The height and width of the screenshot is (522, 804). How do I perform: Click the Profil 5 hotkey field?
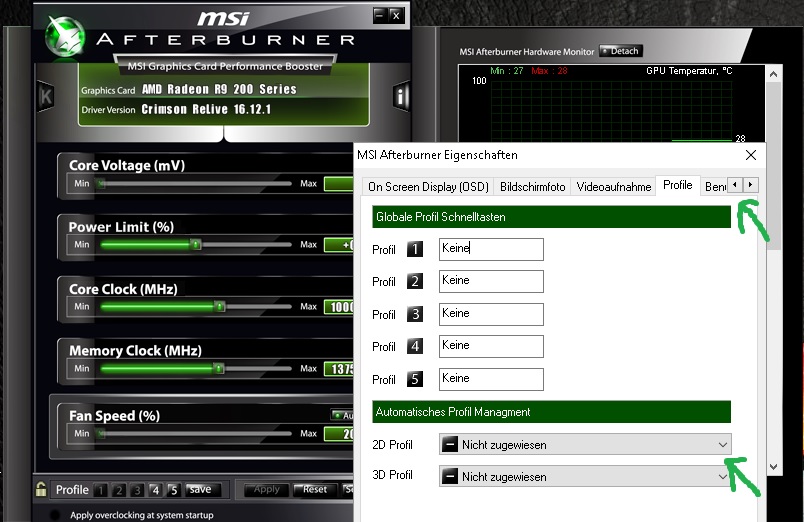pos(491,379)
